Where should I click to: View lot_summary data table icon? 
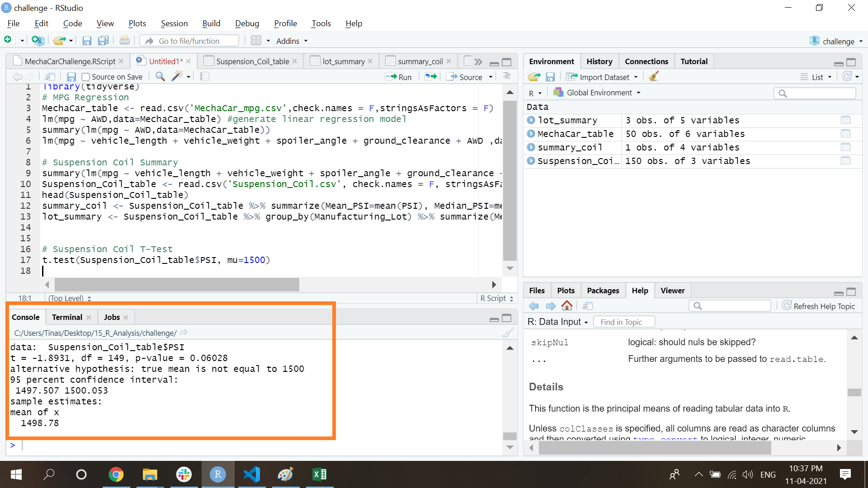click(845, 120)
